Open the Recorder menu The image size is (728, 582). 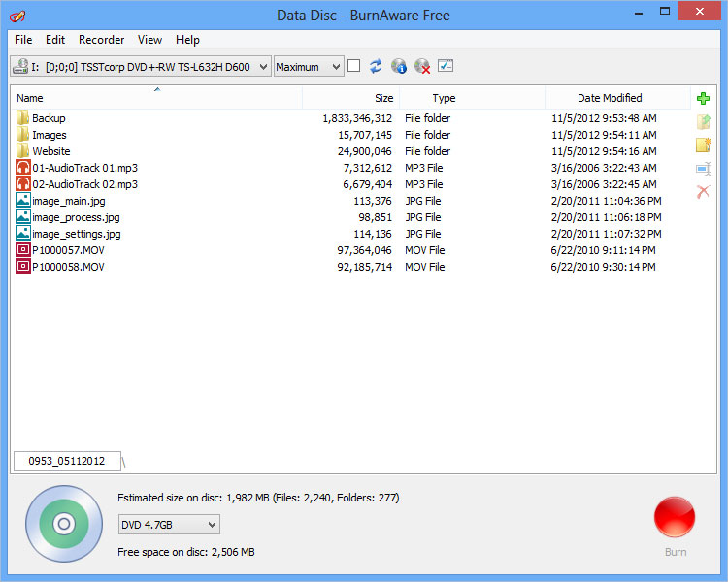click(101, 40)
